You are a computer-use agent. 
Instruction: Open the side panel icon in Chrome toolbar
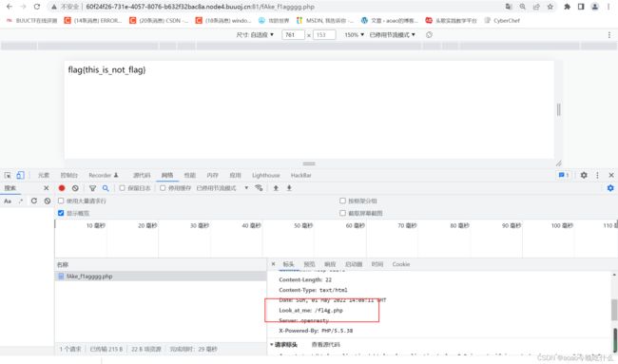(x=581, y=7)
